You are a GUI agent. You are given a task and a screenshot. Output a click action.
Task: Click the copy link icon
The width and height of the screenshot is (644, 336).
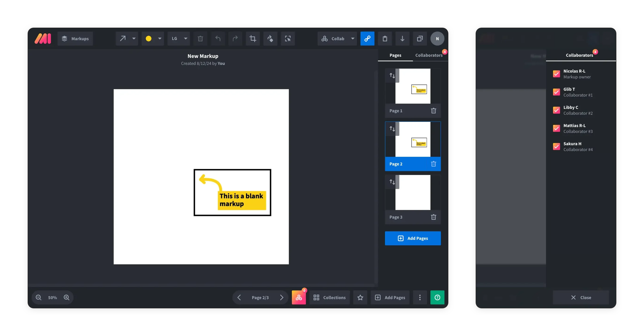[367, 38]
